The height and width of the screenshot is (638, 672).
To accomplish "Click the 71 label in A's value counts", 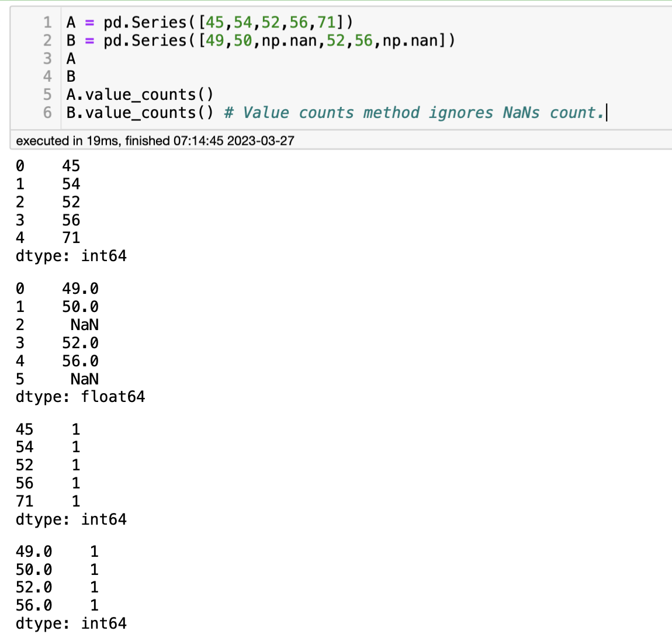I will pyautogui.click(x=25, y=501).
